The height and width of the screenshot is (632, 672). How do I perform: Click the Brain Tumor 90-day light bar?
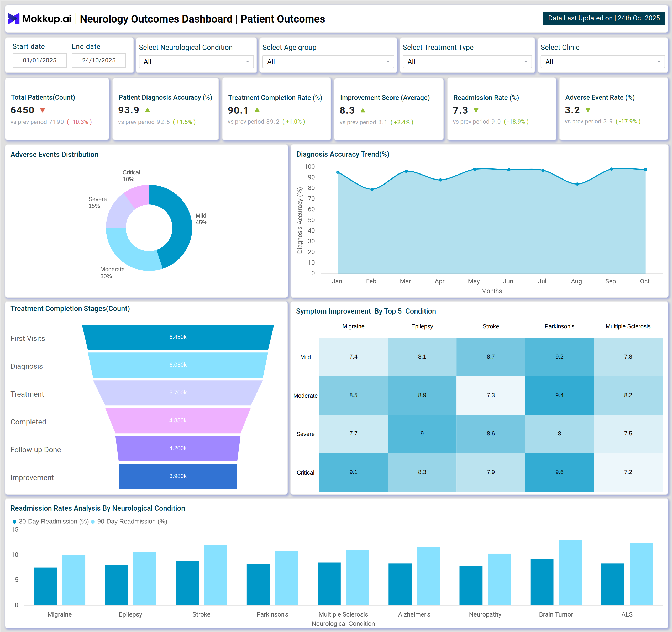point(570,572)
